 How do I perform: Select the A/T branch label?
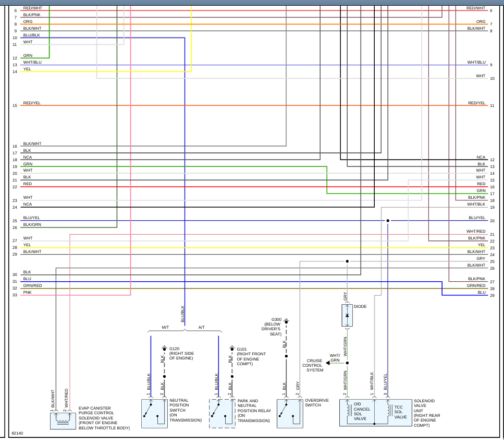[202, 327]
